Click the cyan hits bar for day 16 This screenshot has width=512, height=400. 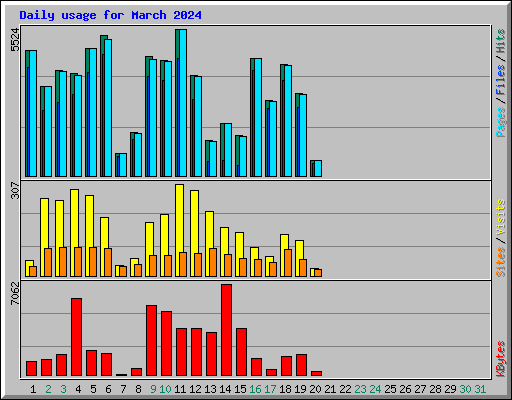(258, 118)
